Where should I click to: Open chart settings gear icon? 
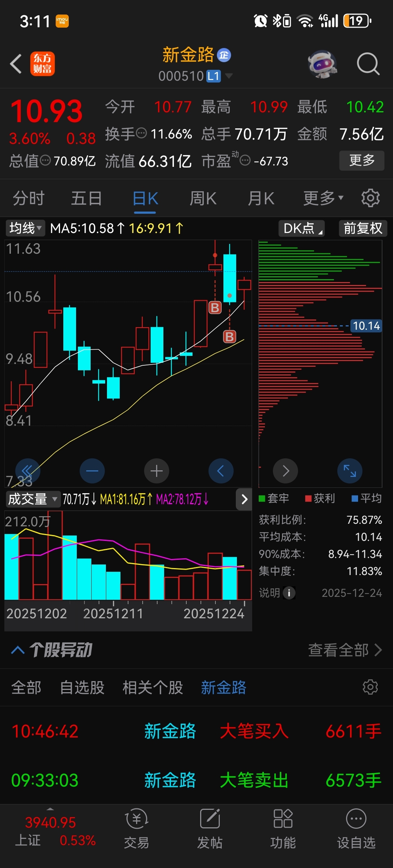370,198
